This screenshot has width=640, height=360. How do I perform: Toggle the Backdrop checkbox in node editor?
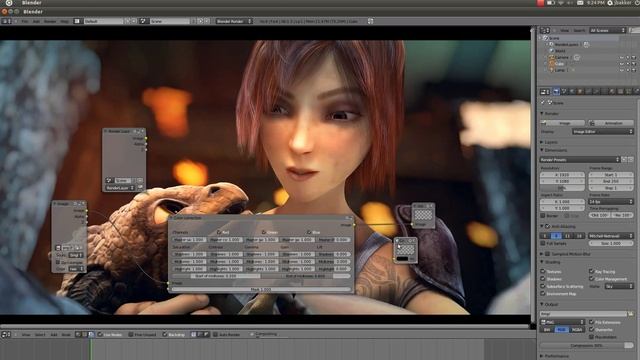point(165,335)
